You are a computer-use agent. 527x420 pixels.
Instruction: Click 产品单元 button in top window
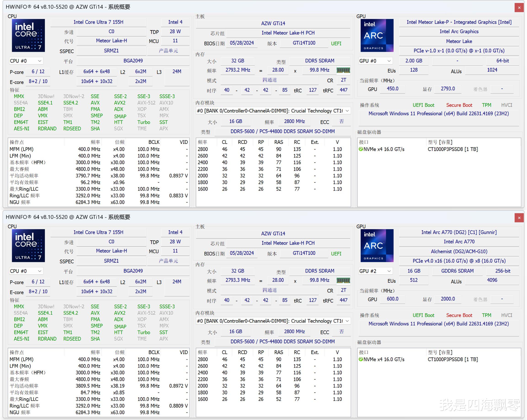pos(168,51)
